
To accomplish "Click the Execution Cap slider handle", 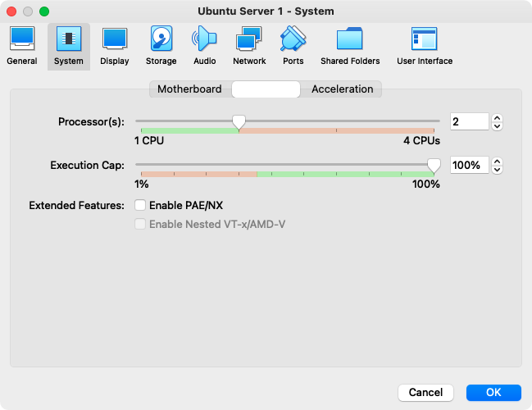I will 434,166.
